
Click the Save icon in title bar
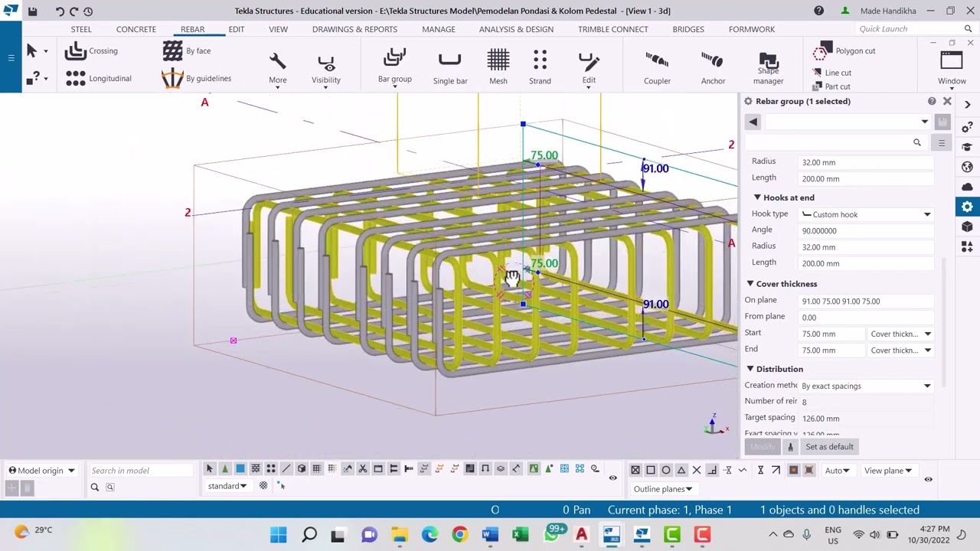point(33,11)
